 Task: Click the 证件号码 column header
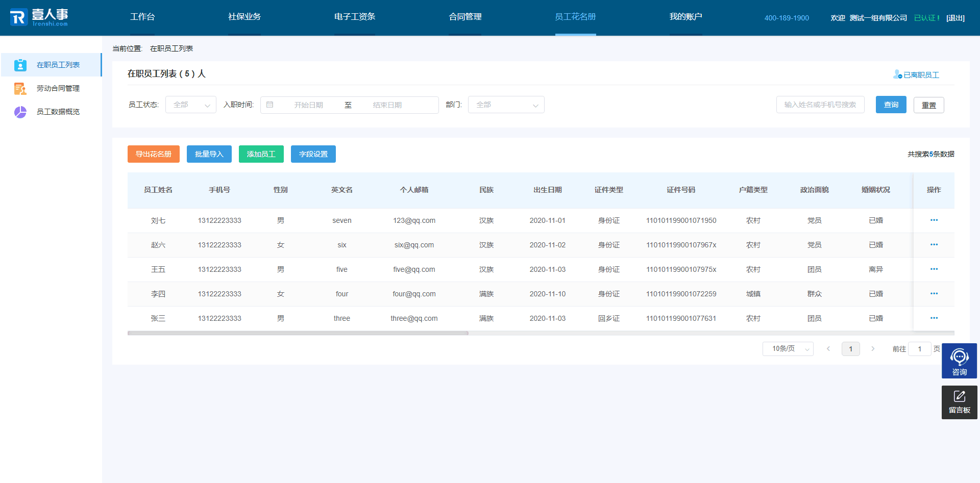681,190
